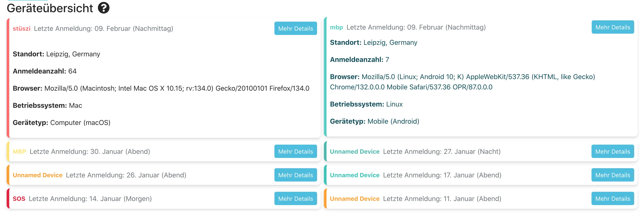The width and height of the screenshot is (644, 216).
Task: Click the red SOS device name
Action: pos(19,199)
